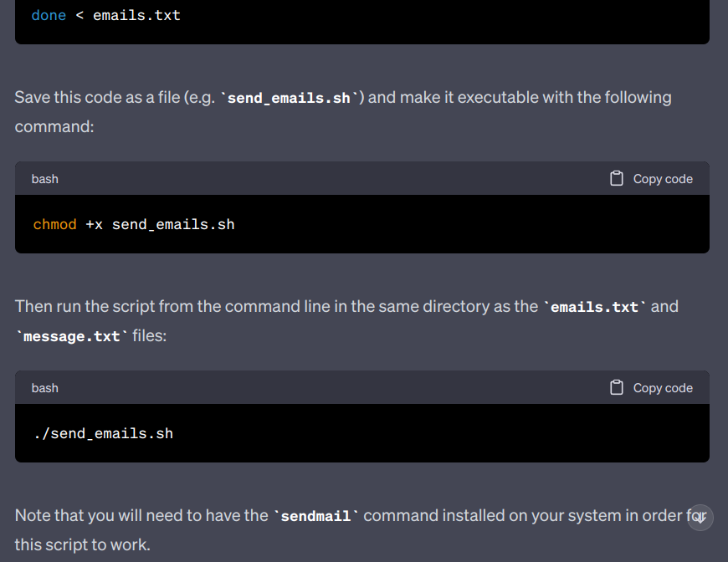The width and height of the screenshot is (728, 562).
Task: Click the "bash" label of chmod block
Action: tap(45, 179)
